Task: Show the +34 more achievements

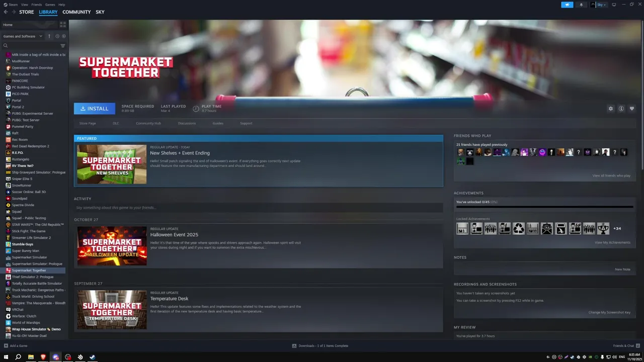Action: (617, 228)
